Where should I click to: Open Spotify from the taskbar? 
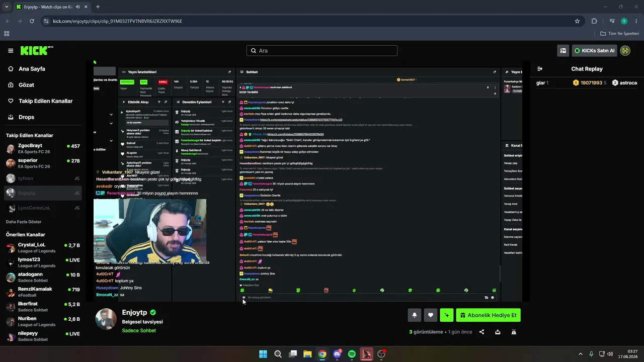(352, 354)
